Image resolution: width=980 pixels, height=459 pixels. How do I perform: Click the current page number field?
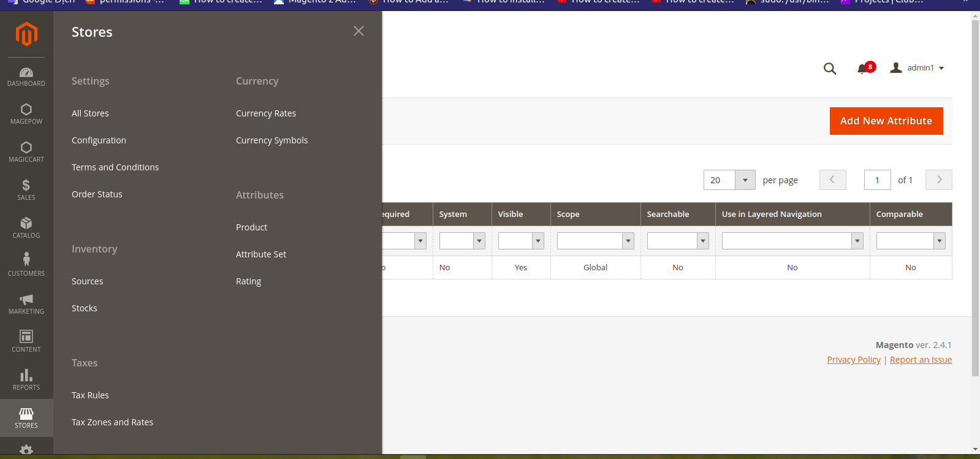click(877, 180)
